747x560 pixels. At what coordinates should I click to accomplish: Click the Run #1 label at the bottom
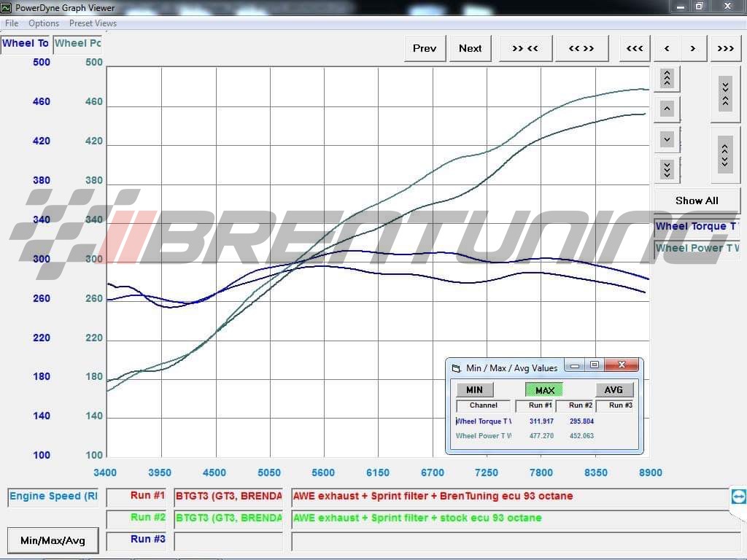tap(136, 497)
